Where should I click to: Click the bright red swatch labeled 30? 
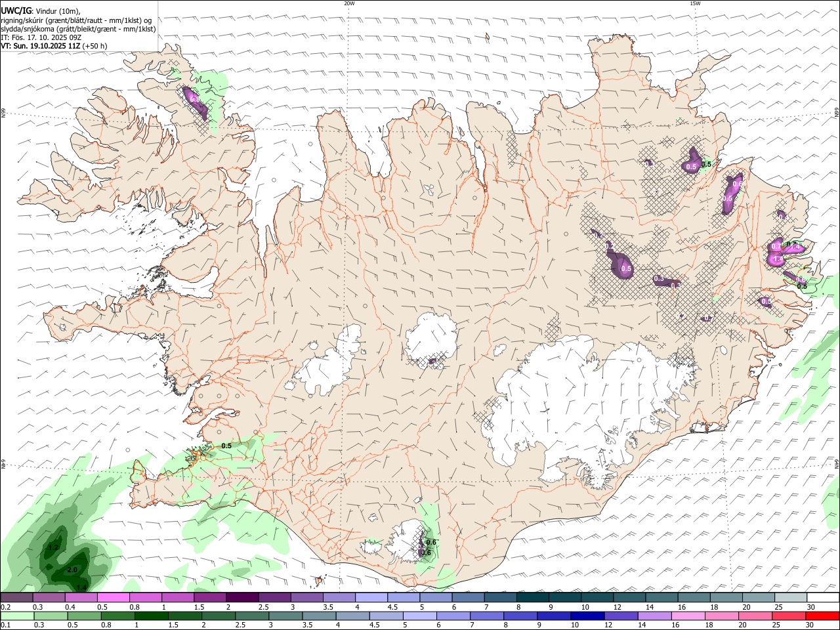823,616
